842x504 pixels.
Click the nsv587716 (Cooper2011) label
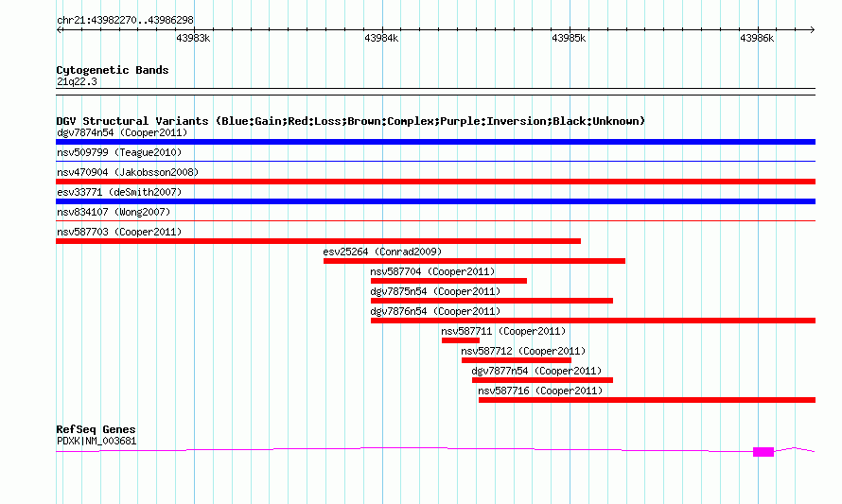coord(541,391)
